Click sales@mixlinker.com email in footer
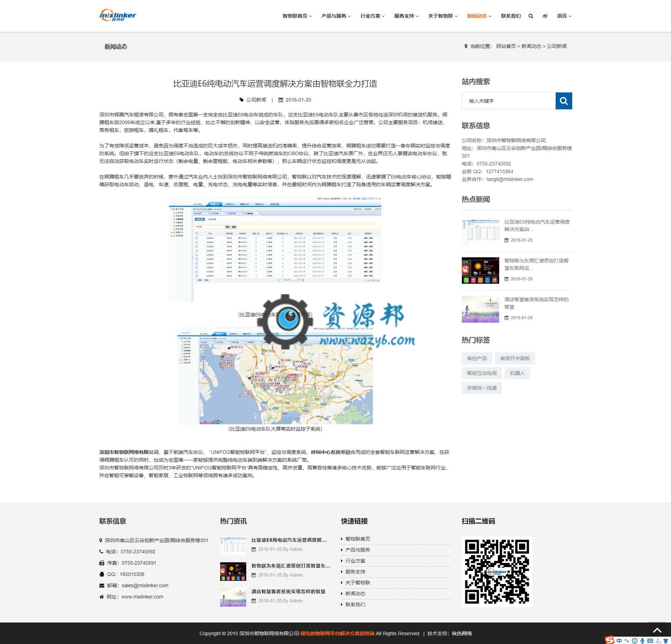Image resolution: width=671 pixels, height=644 pixels. pos(145,585)
